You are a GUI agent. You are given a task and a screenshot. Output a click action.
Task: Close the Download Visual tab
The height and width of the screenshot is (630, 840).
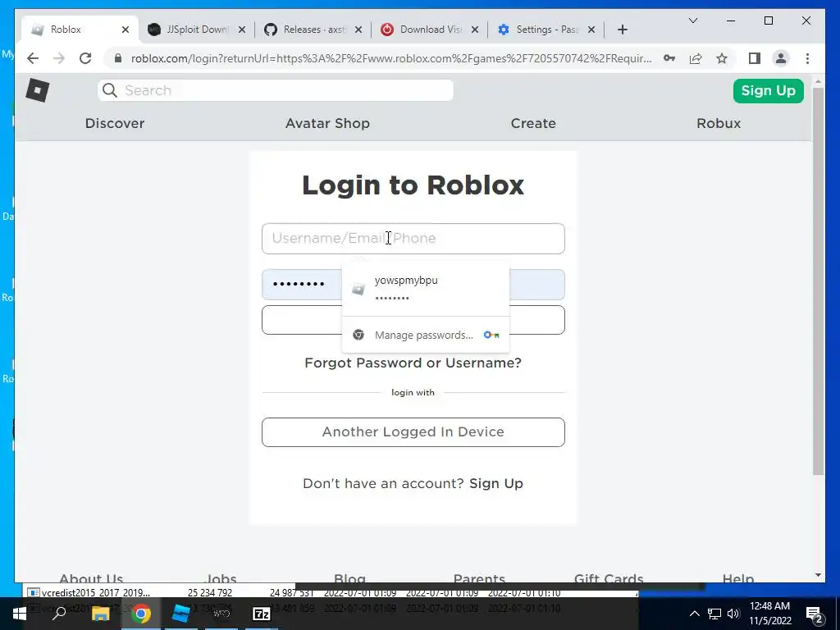(475, 30)
